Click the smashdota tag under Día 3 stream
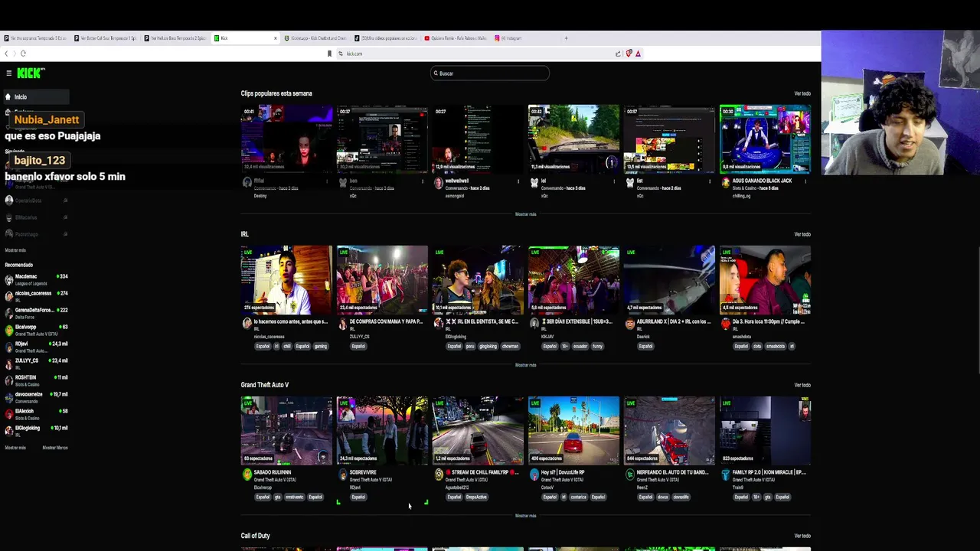 pos(776,347)
